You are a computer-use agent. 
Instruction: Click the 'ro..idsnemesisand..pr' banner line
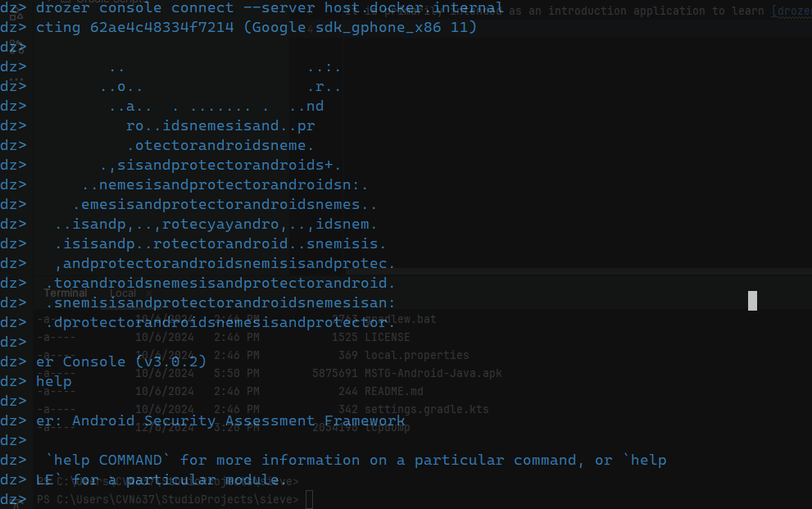pyautogui.click(x=220, y=126)
